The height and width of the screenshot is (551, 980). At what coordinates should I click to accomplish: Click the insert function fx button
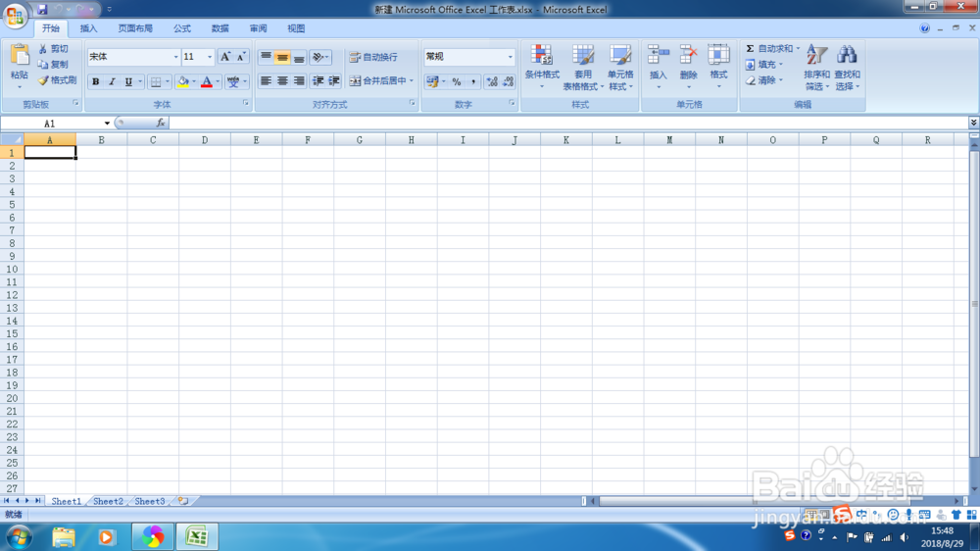tap(161, 124)
